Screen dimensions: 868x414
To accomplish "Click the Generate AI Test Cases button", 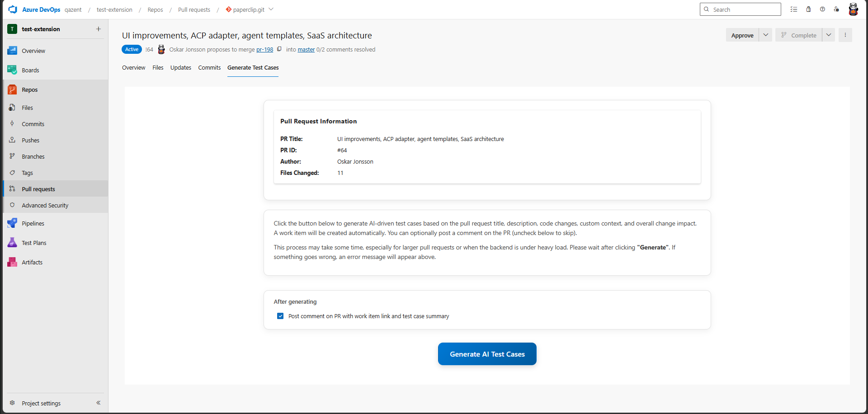I will click(487, 354).
